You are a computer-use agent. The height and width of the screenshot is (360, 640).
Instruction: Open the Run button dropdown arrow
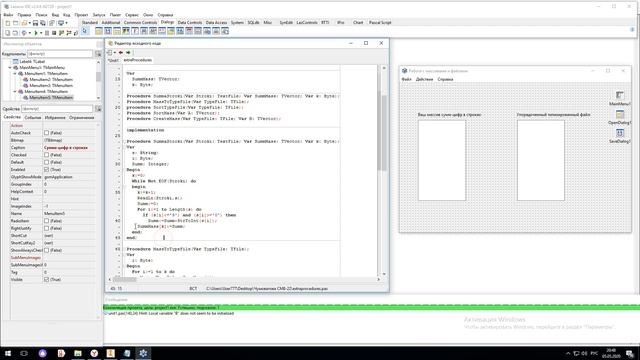41,33
